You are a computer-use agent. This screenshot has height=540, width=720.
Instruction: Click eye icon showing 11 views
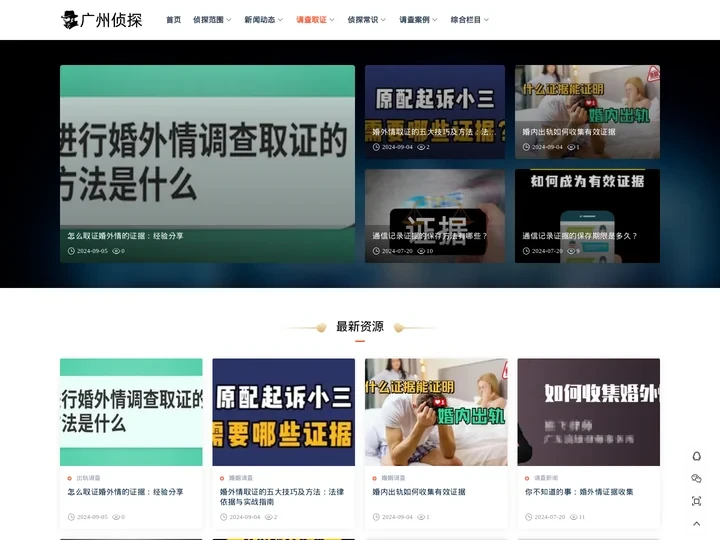click(574, 517)
